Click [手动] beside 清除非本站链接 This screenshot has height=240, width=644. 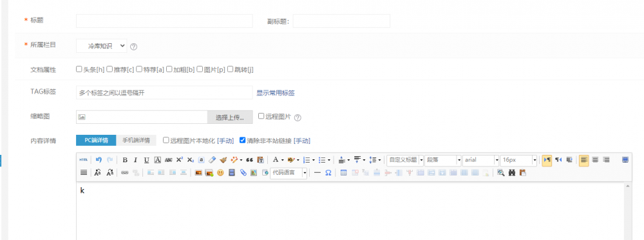(x=302, y=141)
